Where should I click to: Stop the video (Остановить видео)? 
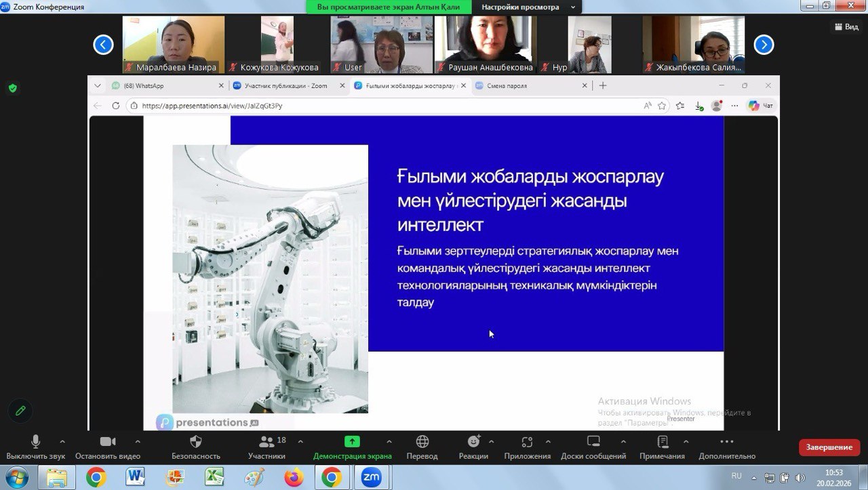tap(108, 442)
